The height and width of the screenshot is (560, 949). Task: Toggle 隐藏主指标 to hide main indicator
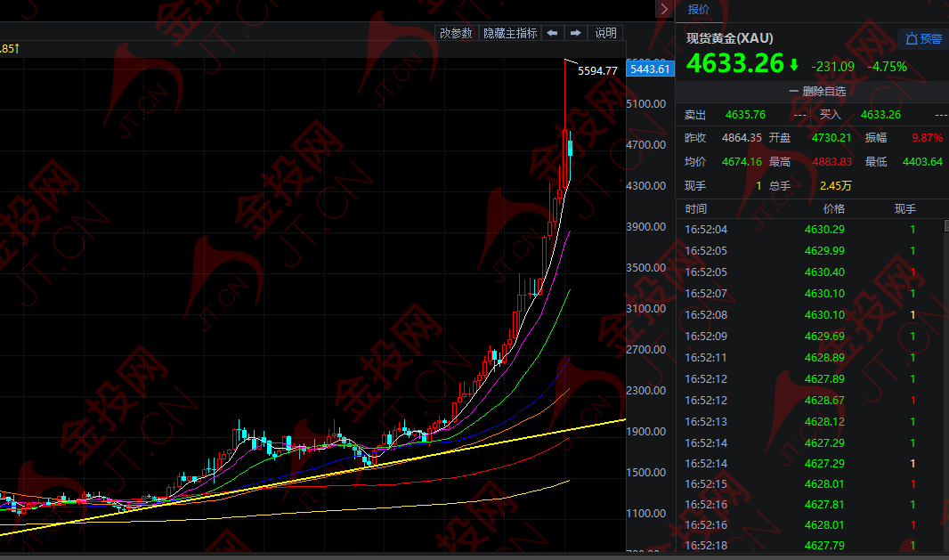coord(509,33)
